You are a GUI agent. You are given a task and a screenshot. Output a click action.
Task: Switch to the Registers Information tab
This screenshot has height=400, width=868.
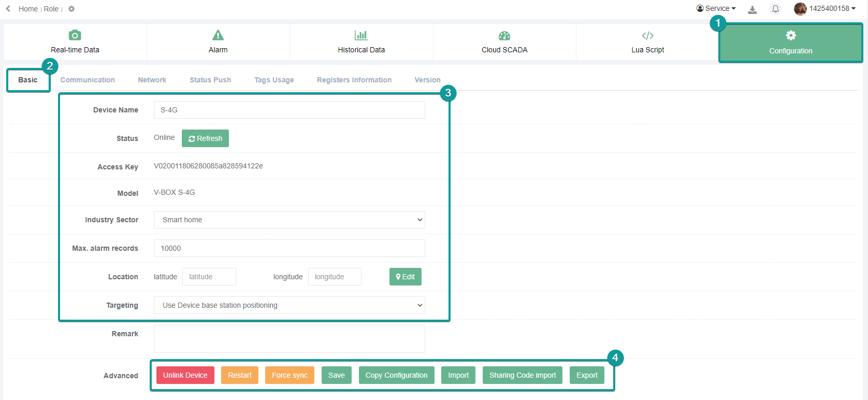(x=354, y=80)
